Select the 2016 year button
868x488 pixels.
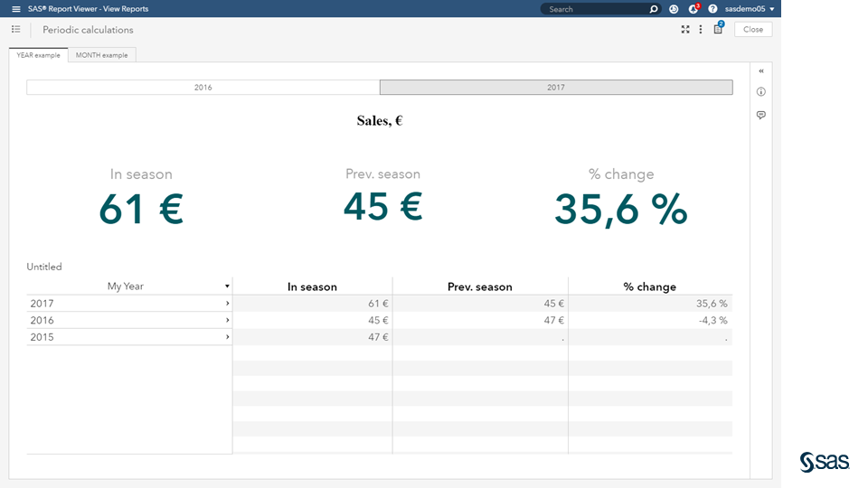(x=203, y=88)
